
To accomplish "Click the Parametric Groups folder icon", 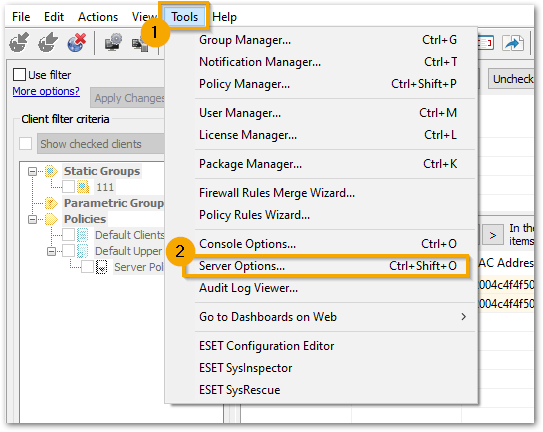I will tap(51, 203).
